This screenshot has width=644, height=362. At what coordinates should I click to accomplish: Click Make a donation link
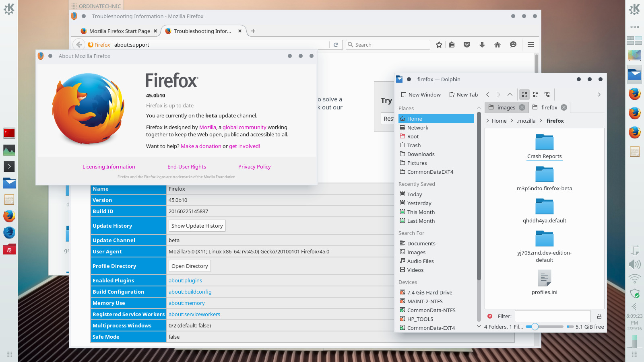pyautogui.click(x=201, y=146)
